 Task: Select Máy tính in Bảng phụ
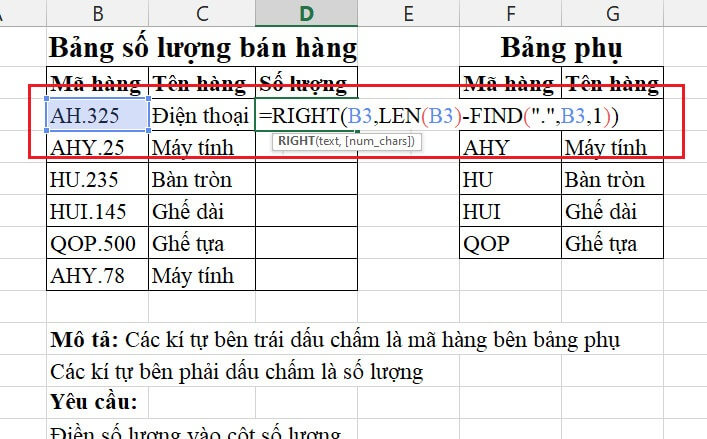pos(612,147)
